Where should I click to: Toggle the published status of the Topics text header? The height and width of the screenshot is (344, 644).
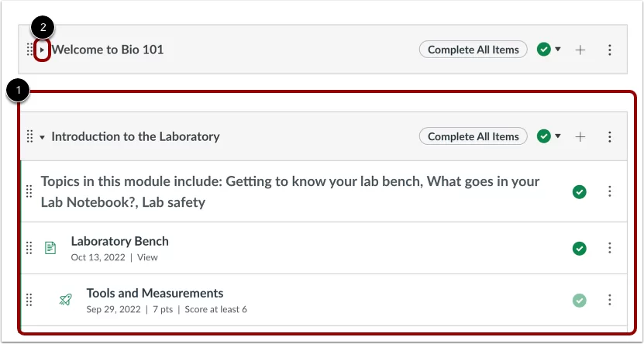pyautogui.click(x=580, y=191)
